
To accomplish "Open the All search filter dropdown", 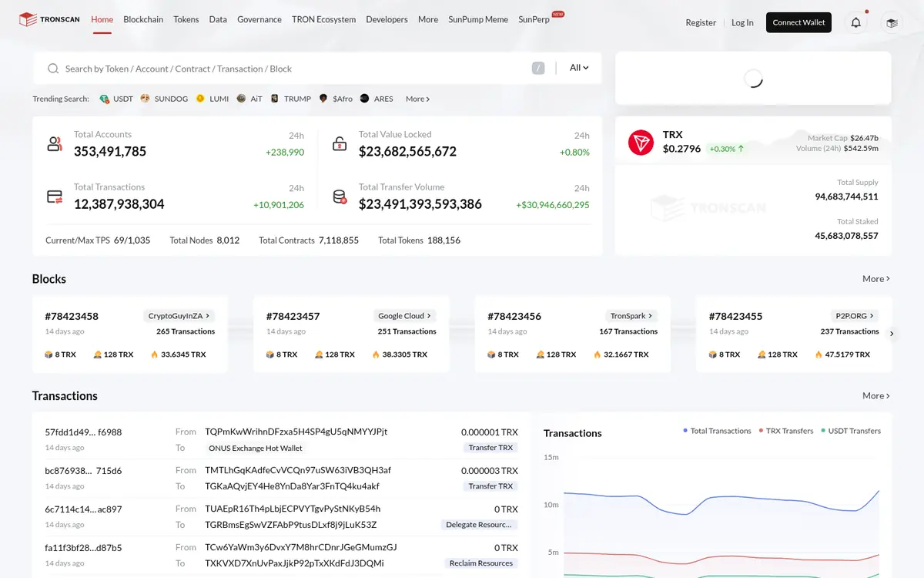I will 579,68.
